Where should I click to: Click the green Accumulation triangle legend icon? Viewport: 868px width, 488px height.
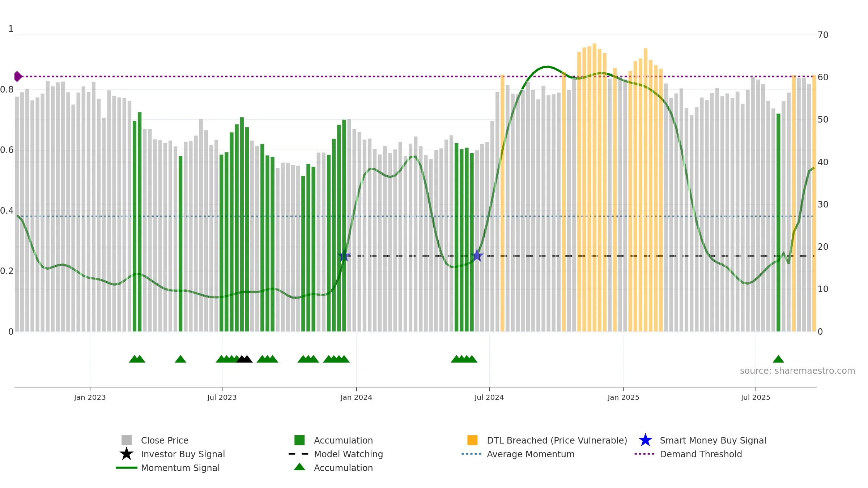coord(299,467)
